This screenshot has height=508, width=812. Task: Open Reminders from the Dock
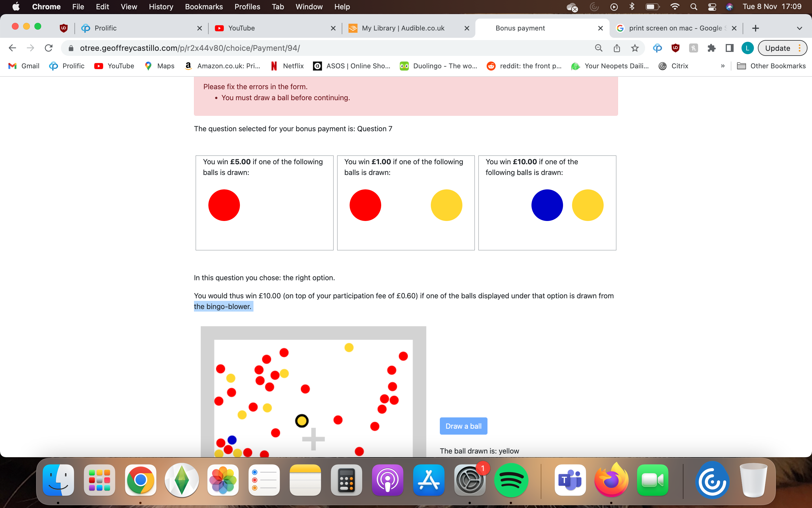coord(264,480)
